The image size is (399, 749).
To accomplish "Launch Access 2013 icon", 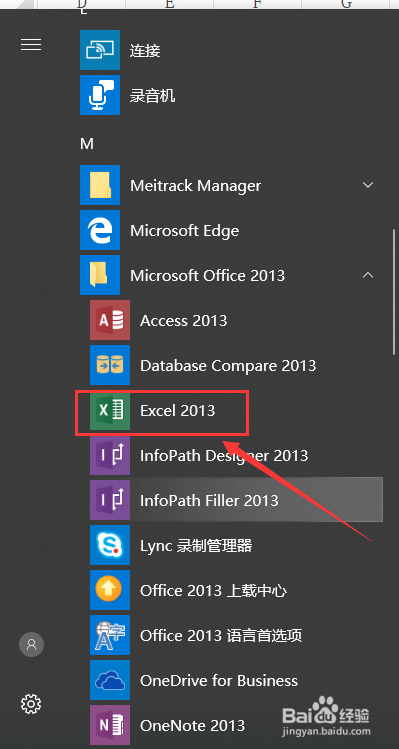I will pos(110,320).
